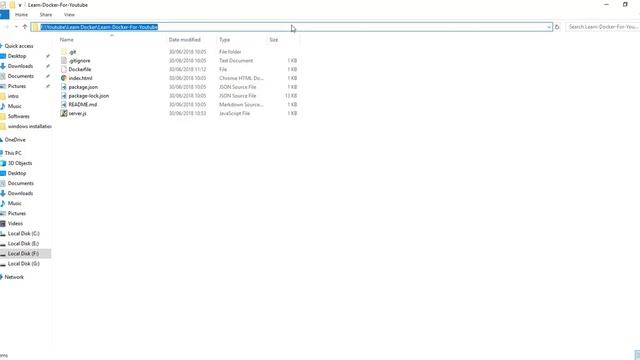
Task: Open the 3D Objects folder icon
Action: (x=3, y=163)
